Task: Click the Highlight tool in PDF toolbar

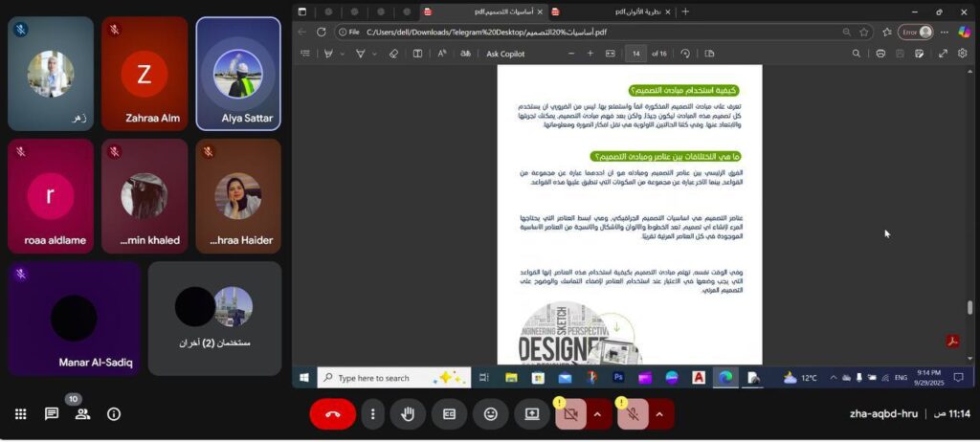Action: click(x=328, y=54)
